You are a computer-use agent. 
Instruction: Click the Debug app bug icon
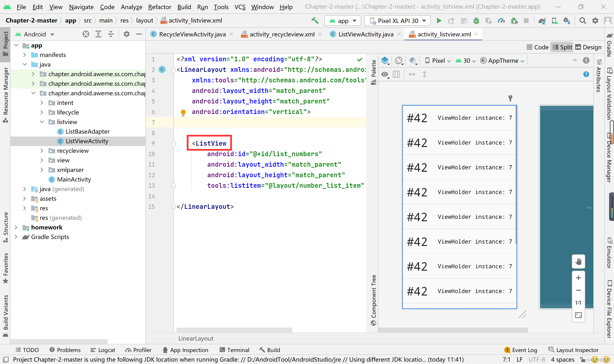476,21
